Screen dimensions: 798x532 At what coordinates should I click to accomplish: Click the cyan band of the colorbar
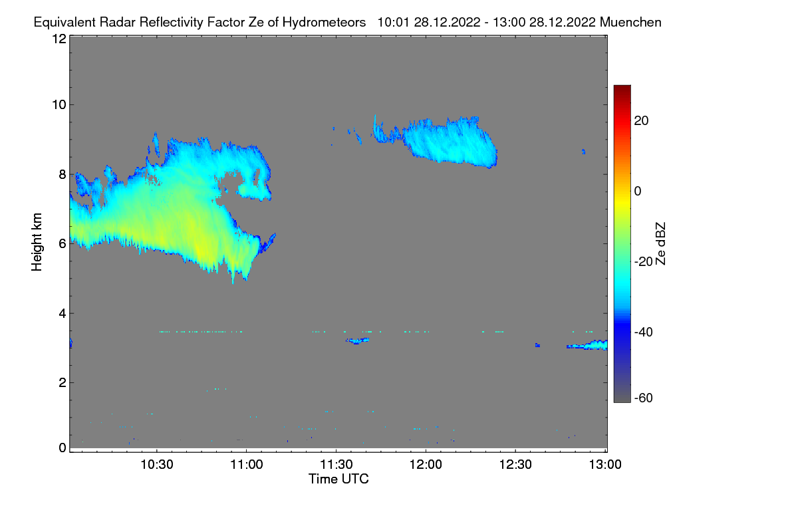[622, 283]
